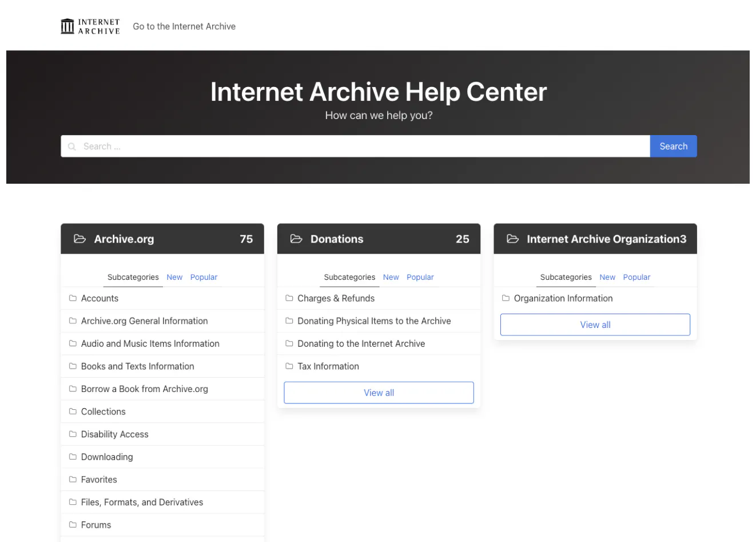Click the open folder icon beside Donations

click(x=296, y=239)
